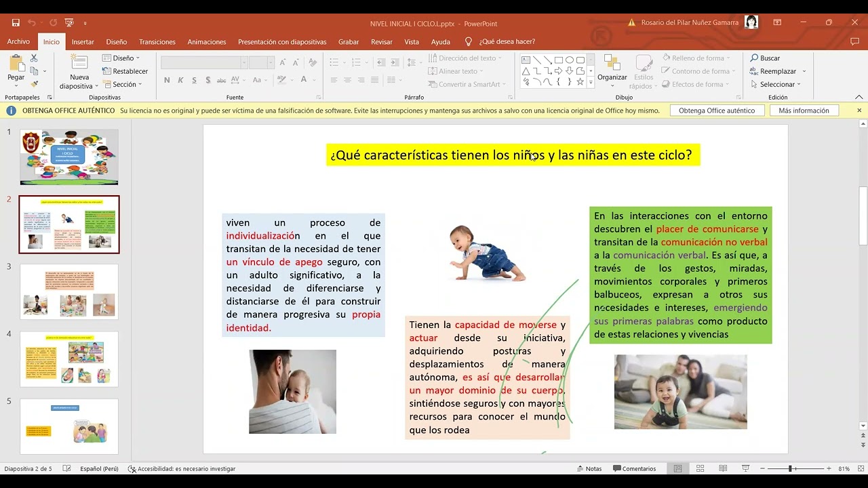Click the Redo arrow icon
Viewport: 868px width, 488px height.
tap(53, 22)
